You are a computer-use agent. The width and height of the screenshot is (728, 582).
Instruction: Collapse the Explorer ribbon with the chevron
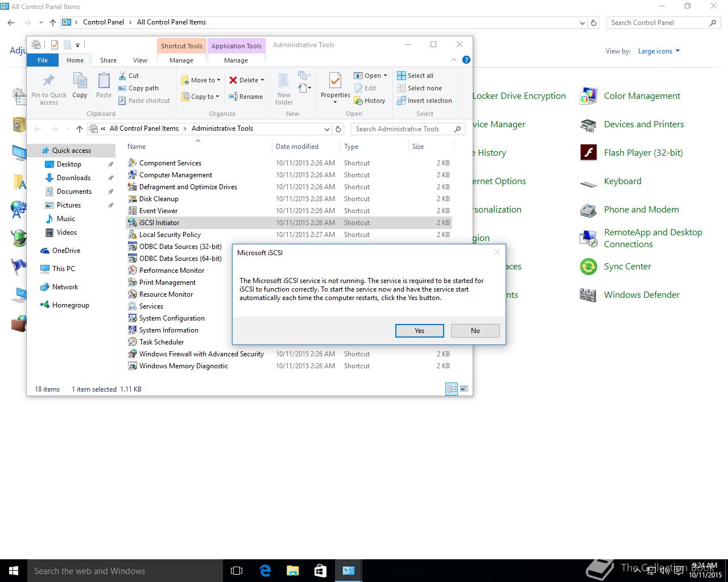coord(453,60)
